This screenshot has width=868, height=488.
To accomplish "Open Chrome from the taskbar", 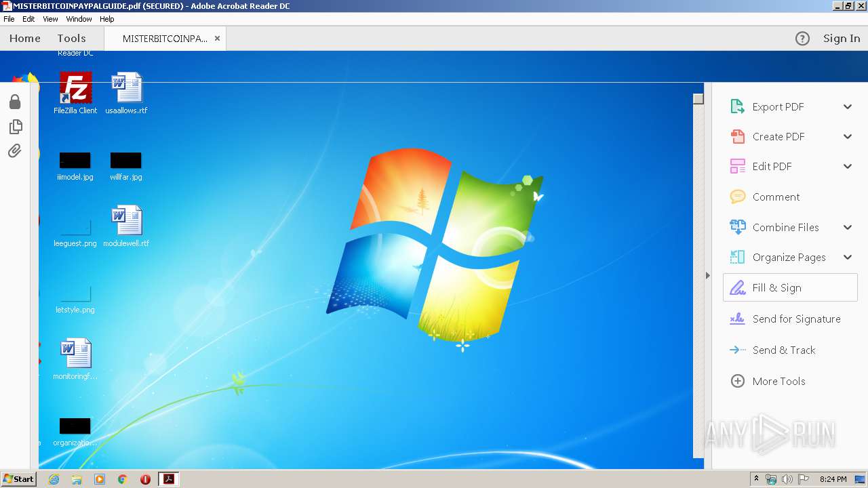I will (123, 479).
